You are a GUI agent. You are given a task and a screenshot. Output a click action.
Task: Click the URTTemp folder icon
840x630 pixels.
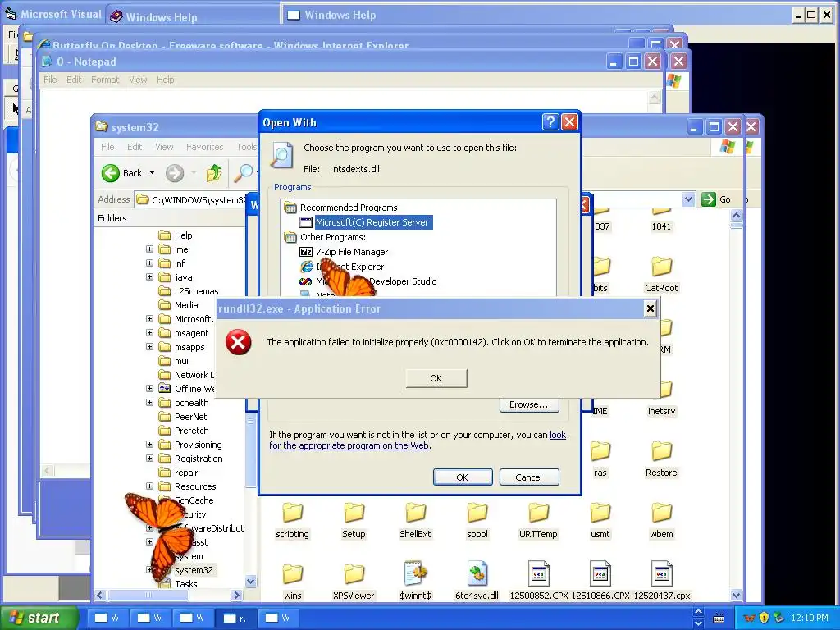tap(538, 513)
